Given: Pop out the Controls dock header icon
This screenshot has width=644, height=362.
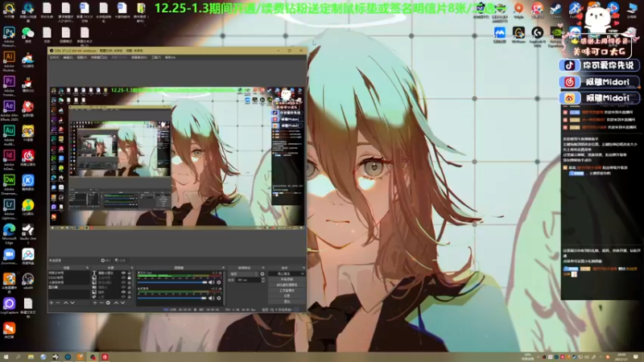Looking at the screenshot, I should click(x=304, y=268).
